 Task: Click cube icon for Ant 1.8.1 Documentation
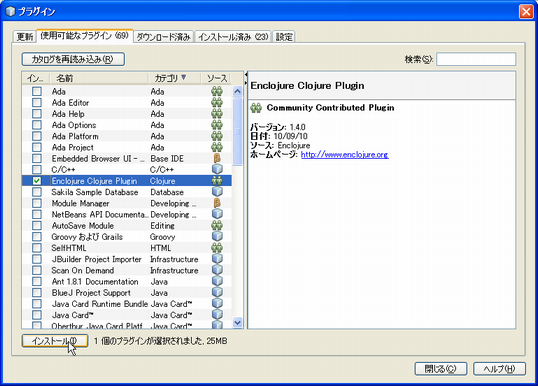217,281
